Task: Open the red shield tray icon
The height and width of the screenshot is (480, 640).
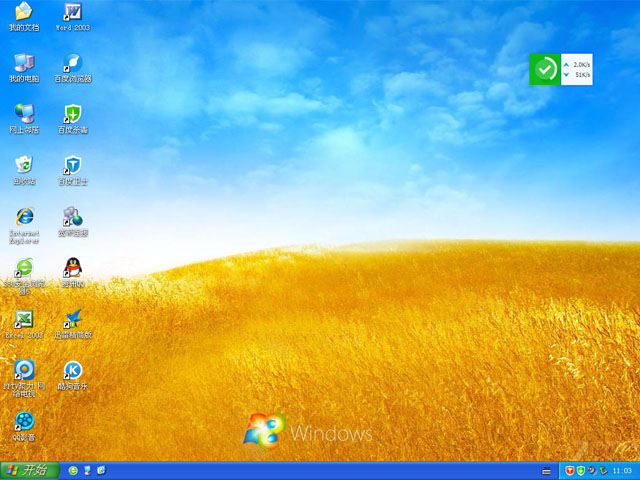Action: click(x=570, y=471)
